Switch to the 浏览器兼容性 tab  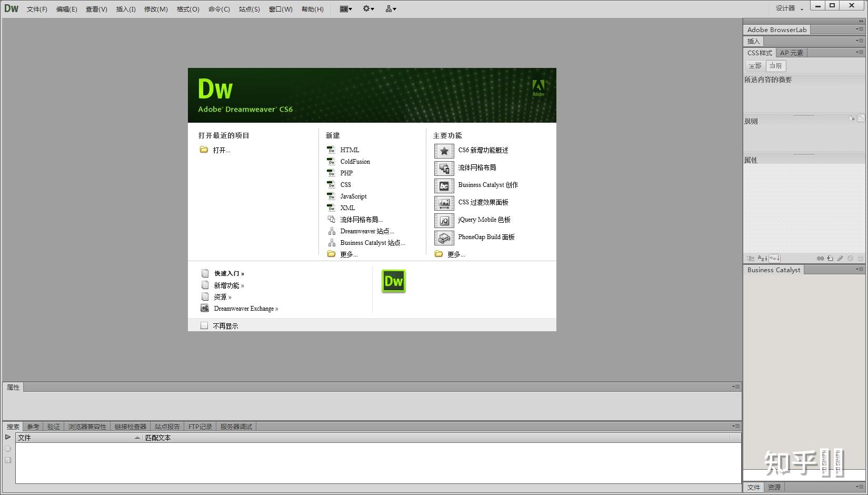[x=87, y=427]
